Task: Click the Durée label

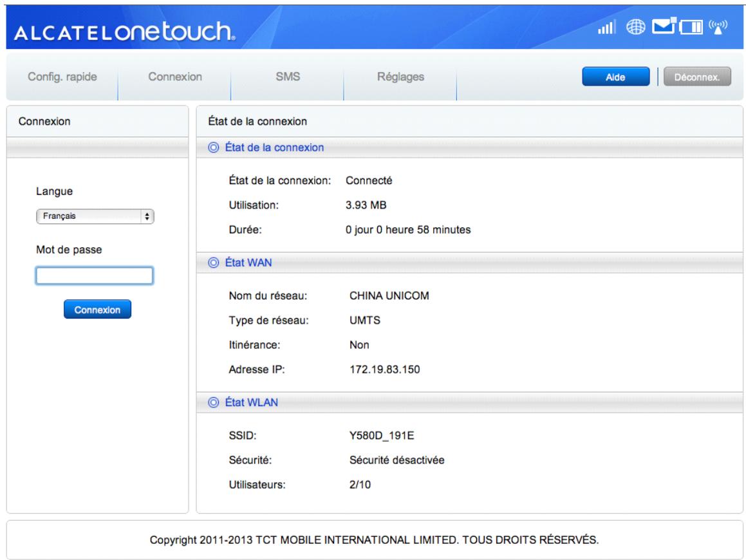Action: (245, 230)
